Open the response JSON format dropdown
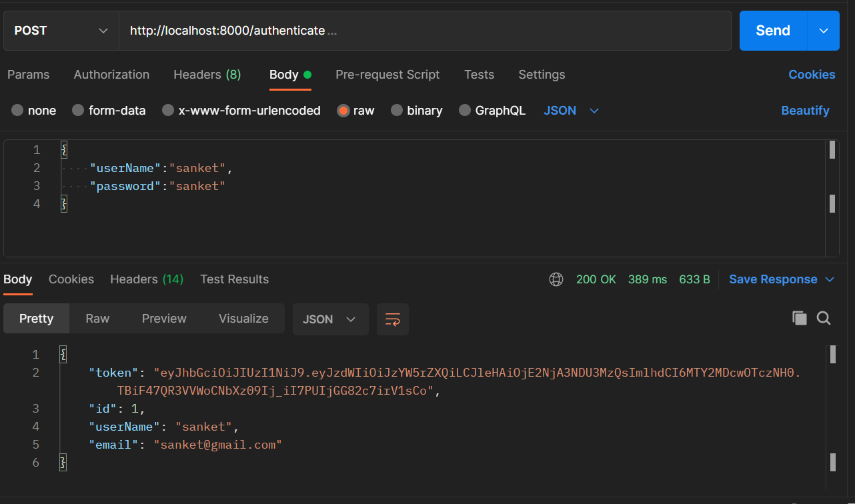The image size is (855, 504). tap(331, 319)
